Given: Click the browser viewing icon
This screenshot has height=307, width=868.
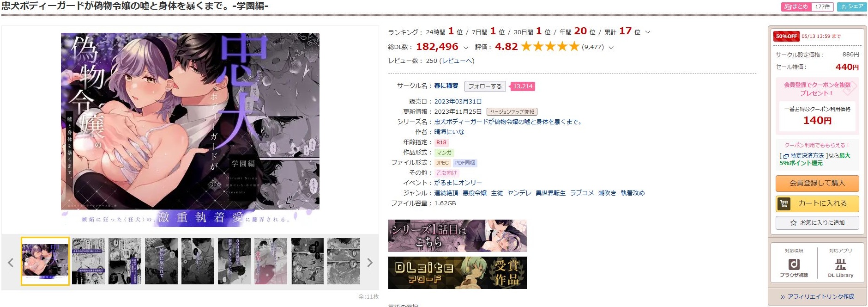Looking at the screenshot, I should [794, 264].
